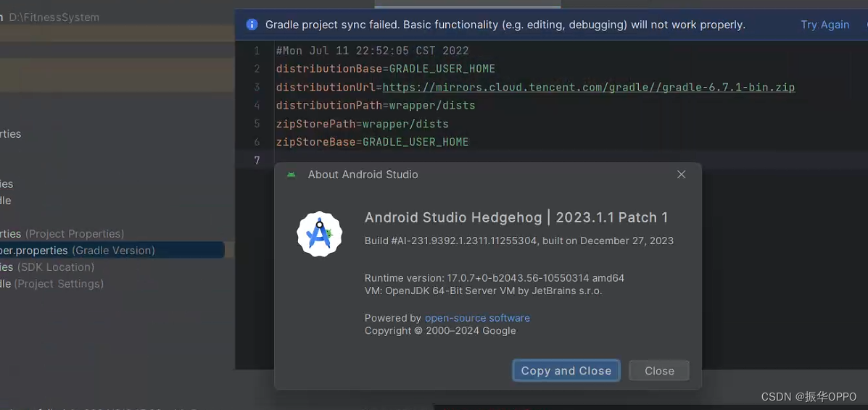Click Try Again to resync Gradle
The image size is (868, 410).
click(x=824, y=25)
